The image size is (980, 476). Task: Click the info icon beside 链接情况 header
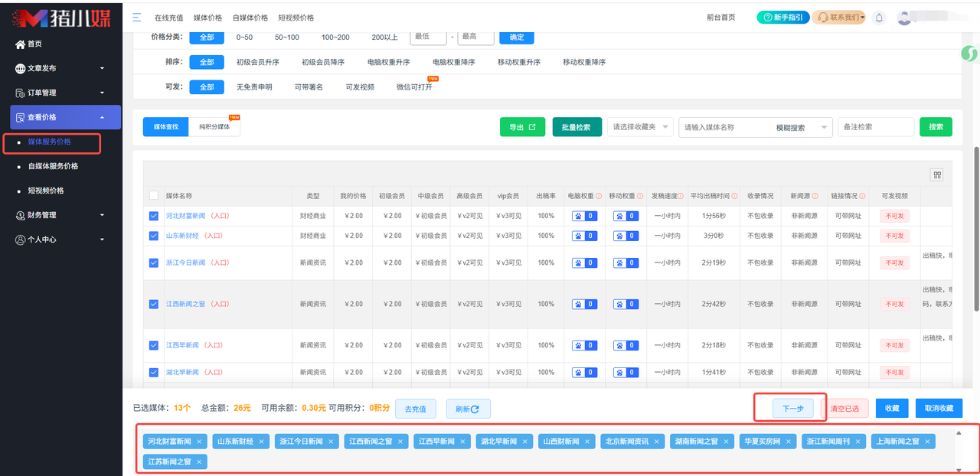point(861,196)
